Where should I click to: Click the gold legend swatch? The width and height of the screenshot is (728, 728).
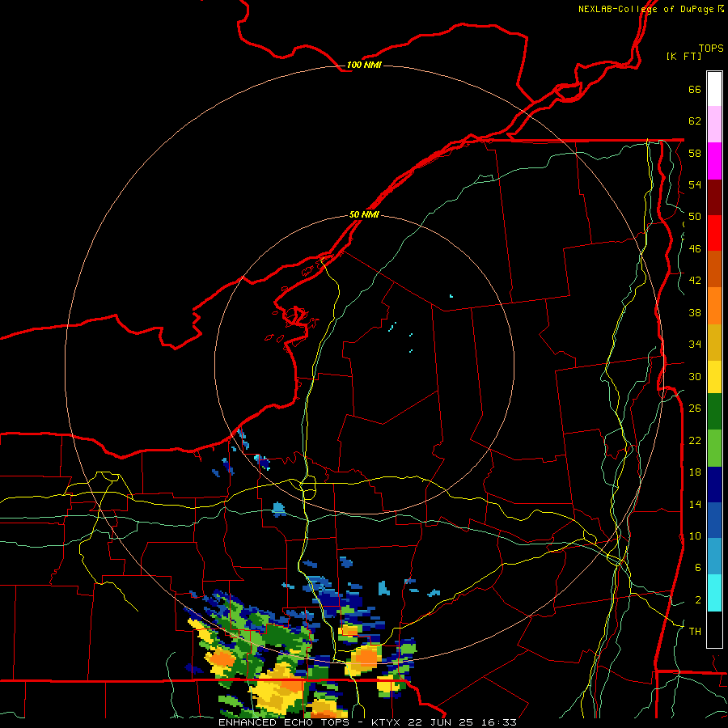(714, 342)
